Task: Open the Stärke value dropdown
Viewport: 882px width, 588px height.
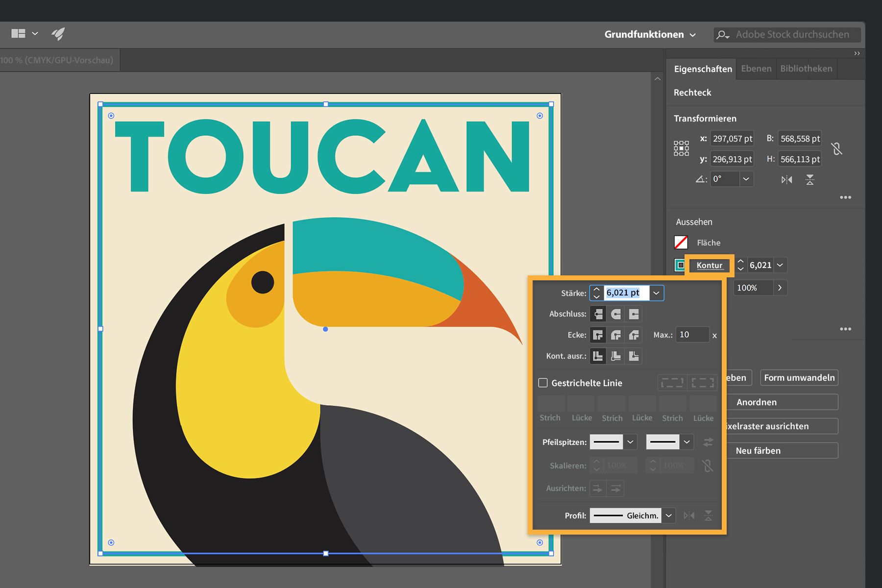Action: [x=657, y=293]
